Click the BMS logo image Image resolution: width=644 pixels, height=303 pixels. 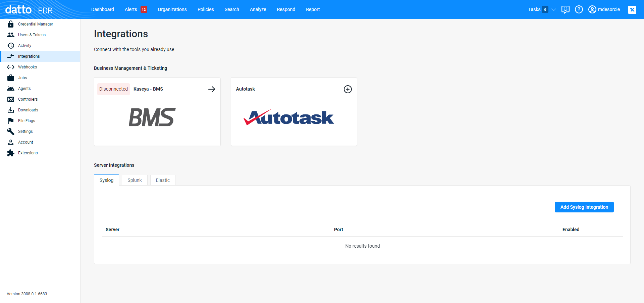coord(152,117)
